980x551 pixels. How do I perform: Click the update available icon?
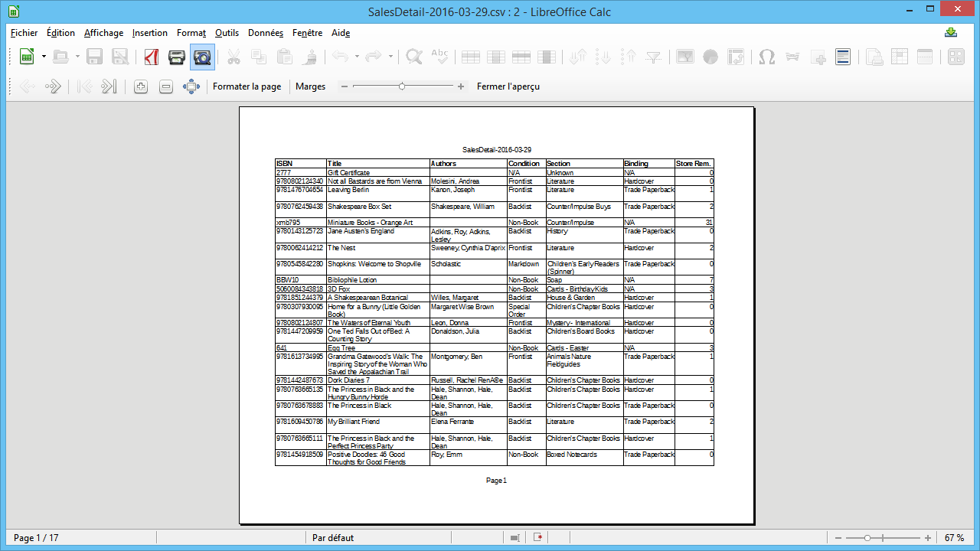pyautogui.click(x=950, y=32)
